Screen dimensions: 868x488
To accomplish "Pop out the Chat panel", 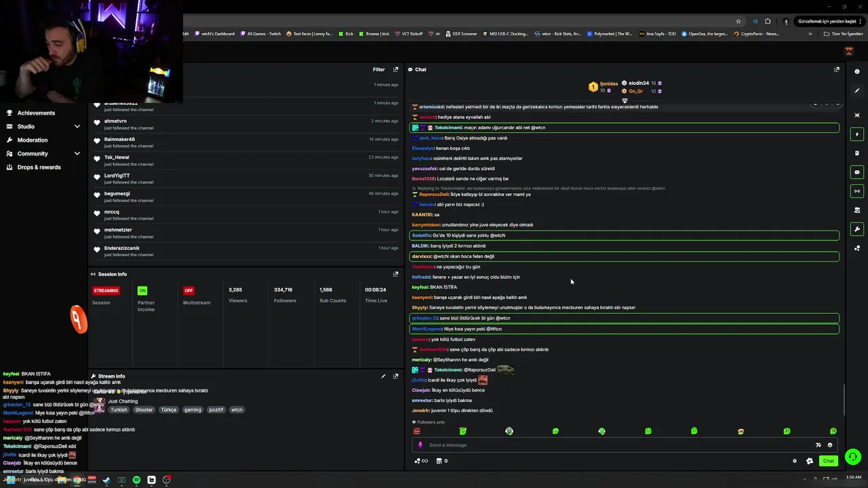I will click(836, 69).
